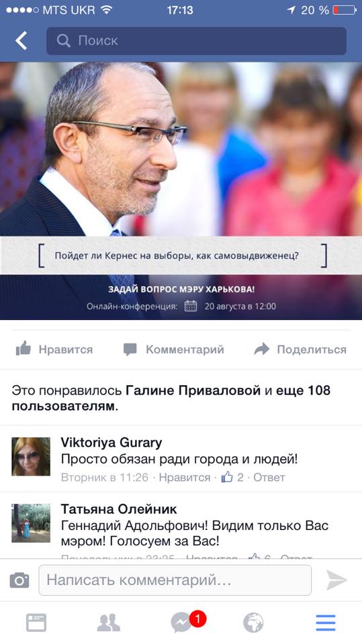Open Viktoriya Gurary's profile picture
Image resolution: width=362 pixels, height=644 pixels.
click(x=31, y=456)
